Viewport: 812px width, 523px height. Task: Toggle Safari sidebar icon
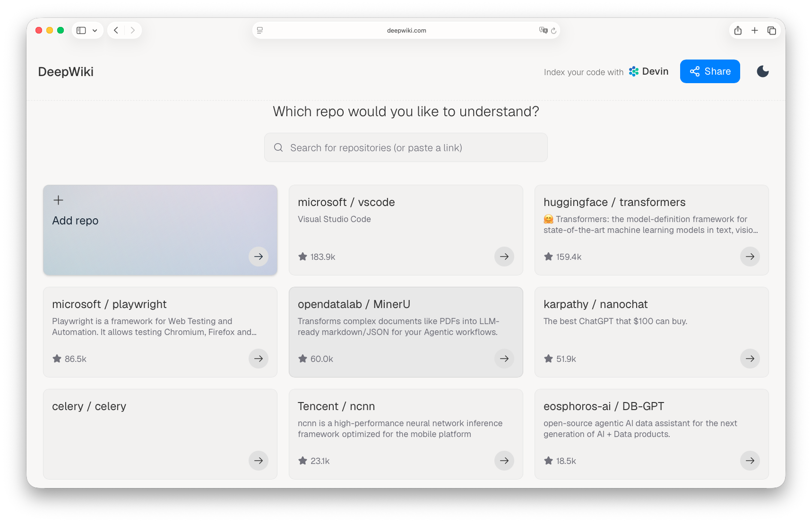tap(81, 30)
